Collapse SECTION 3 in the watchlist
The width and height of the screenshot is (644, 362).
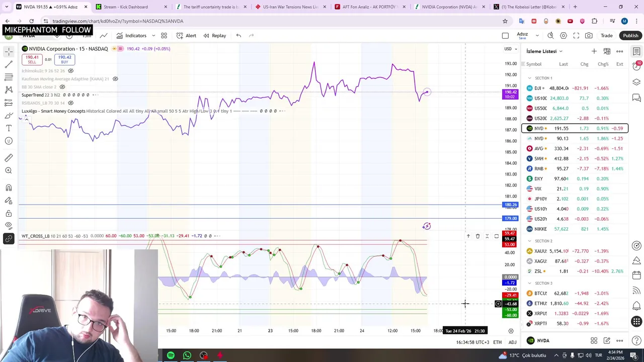tap(529, 283)
